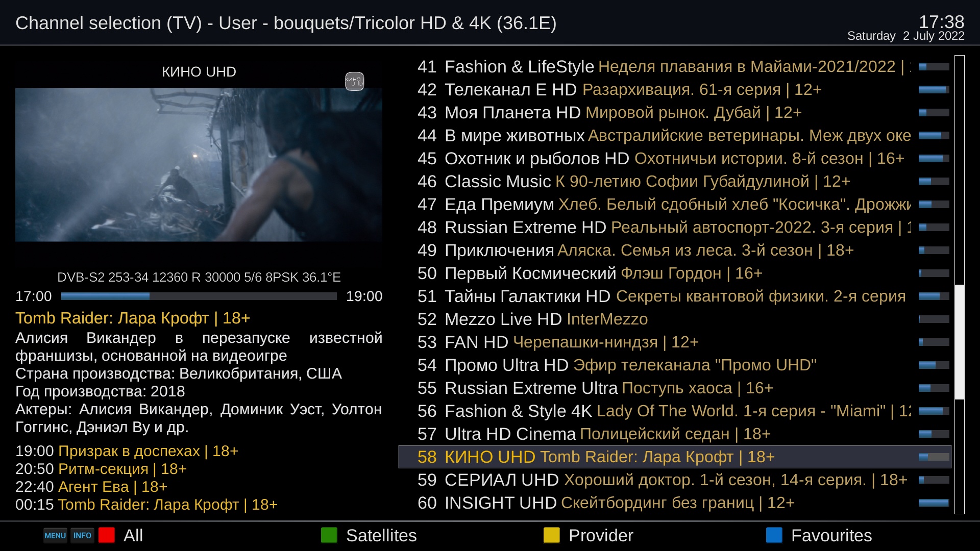Open the Favourites list
980x551 pixels.
pos(831,535)
